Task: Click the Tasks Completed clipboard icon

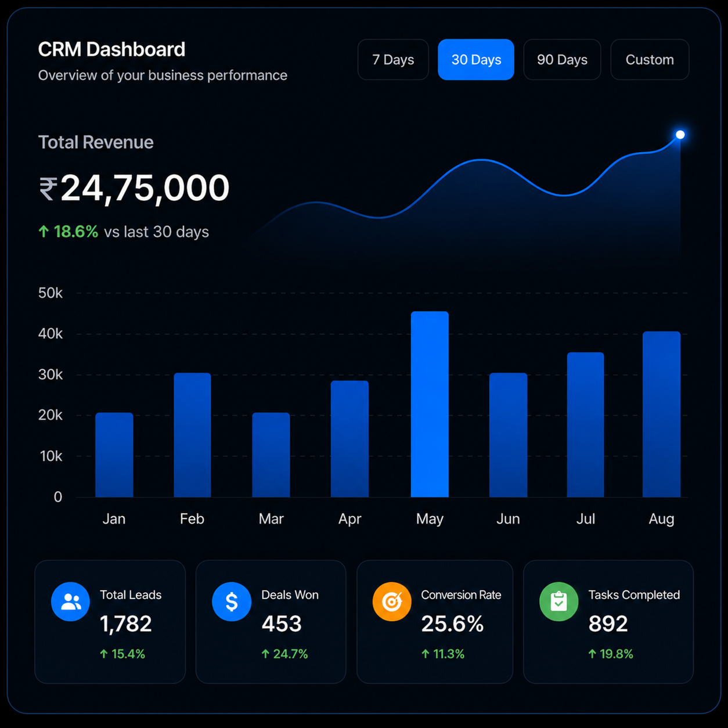Action: coord(559,601)
